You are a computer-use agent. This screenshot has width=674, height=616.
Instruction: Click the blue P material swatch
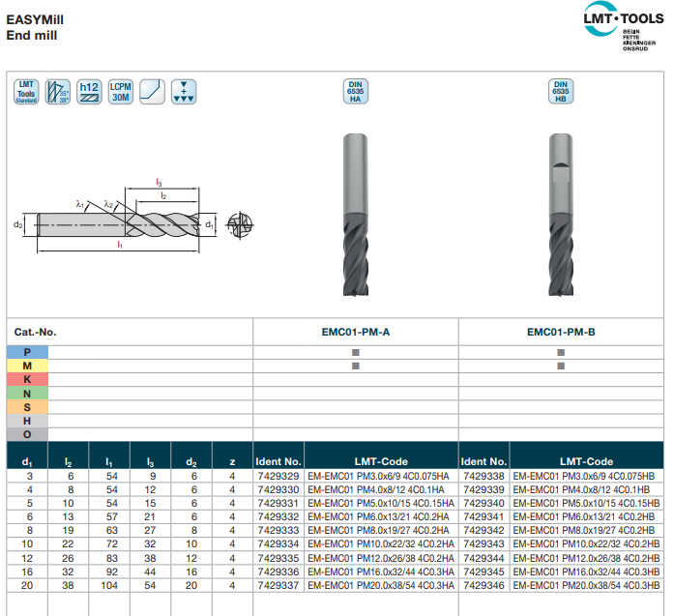27,353
